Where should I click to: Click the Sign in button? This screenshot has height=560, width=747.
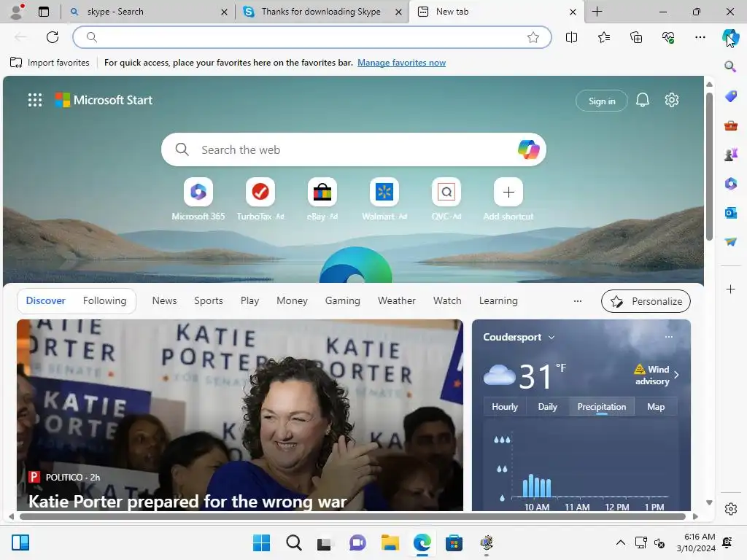click(601, 101)
